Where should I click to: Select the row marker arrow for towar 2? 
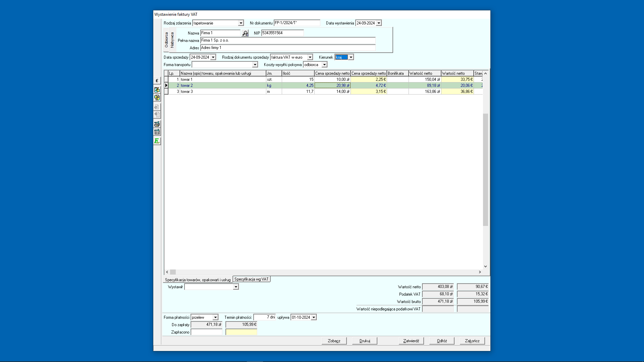(166, 85)
